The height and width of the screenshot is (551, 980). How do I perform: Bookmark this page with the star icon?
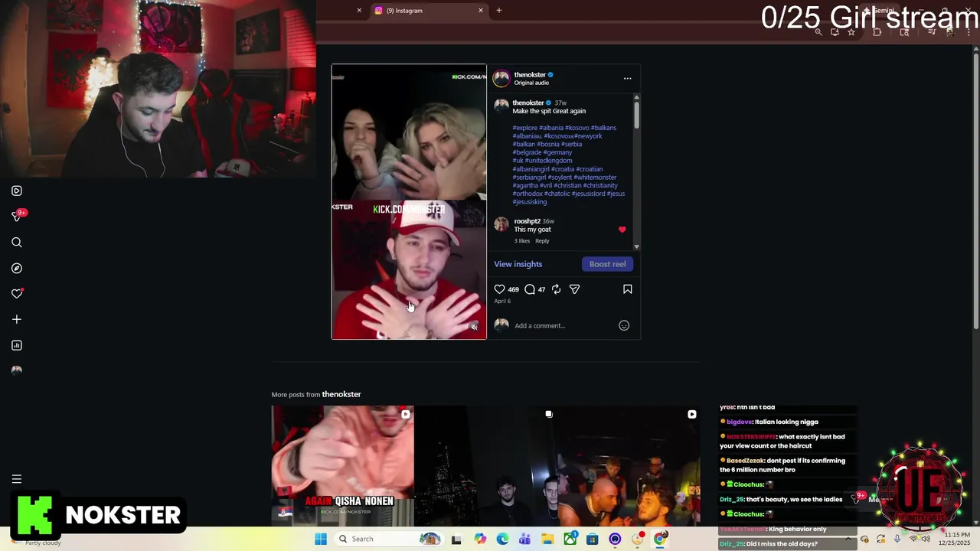pyautogui.click(x=851, y=32)
